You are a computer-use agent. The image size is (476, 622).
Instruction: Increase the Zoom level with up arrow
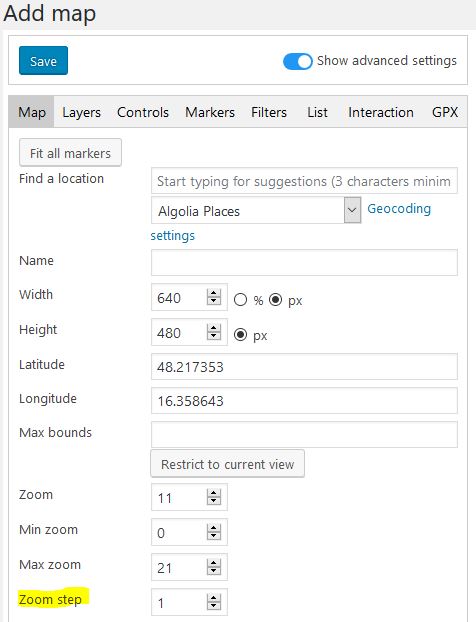coord(214,493)
